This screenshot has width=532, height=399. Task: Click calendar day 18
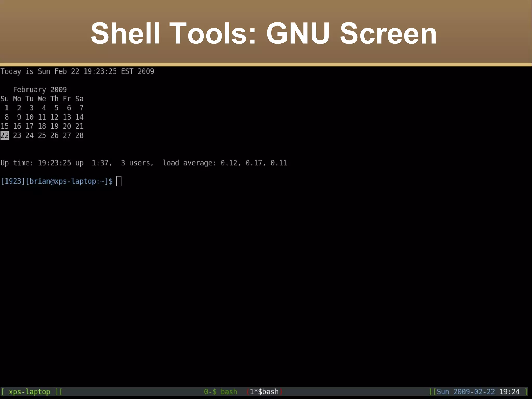42,126
